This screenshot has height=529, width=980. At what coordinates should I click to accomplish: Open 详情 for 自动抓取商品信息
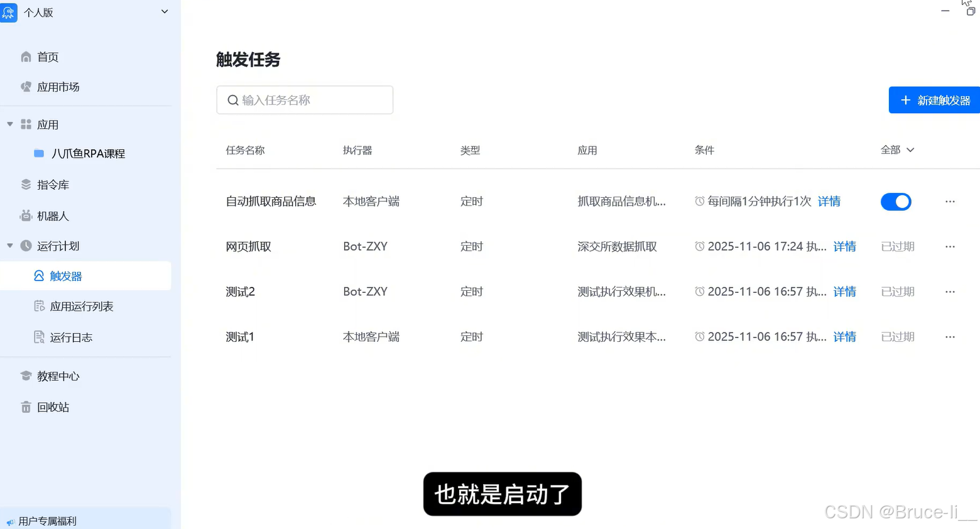(x=829, y=201)
